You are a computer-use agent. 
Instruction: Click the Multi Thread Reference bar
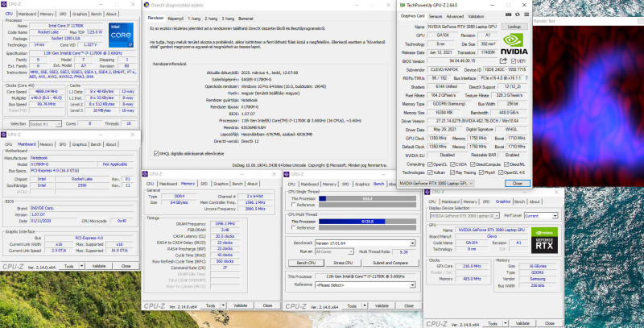367,228
